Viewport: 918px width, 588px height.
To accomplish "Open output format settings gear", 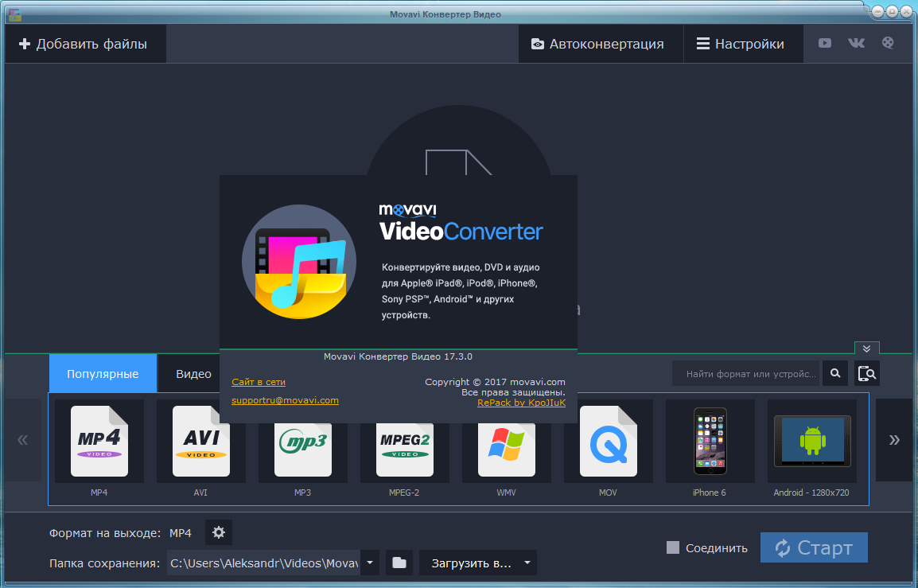I will click(x=219, y=532).
